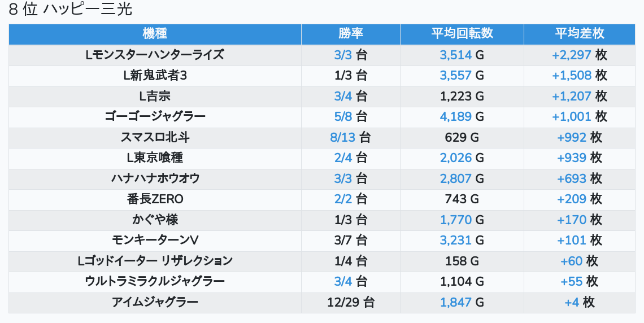Click the 番長ZERO machine name
Image resolution: width=644 pixels, height=323 pixels.
click(155, 199)
